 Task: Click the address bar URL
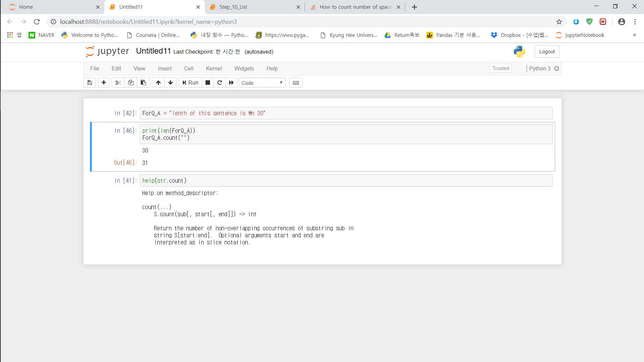click(x=148, y=22)
